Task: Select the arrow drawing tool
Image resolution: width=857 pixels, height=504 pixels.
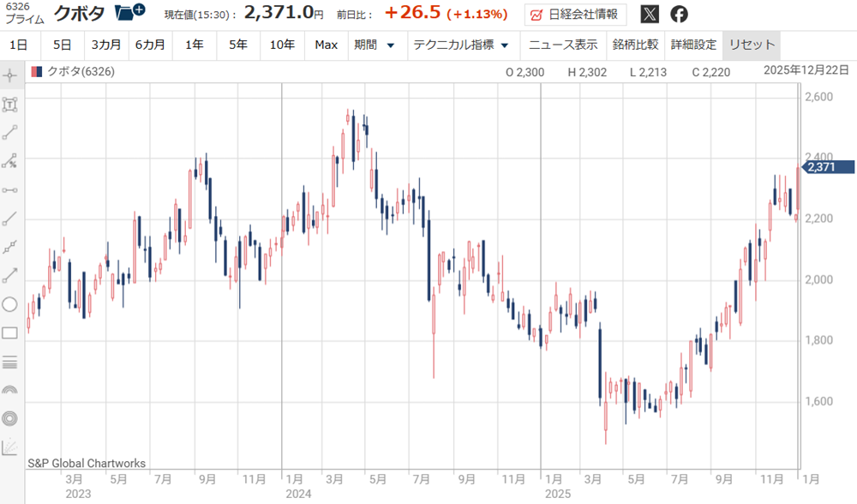Action: click(10, 275)
